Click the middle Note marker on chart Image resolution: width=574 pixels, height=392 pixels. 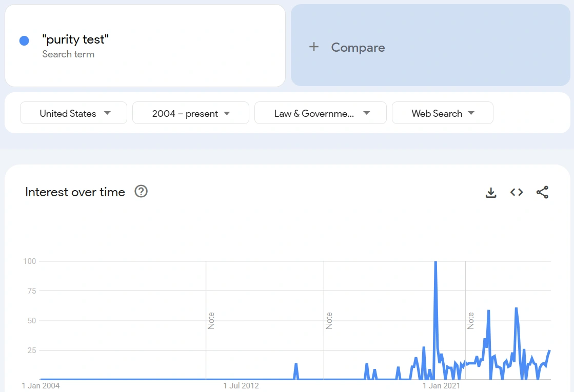[x=329, y=320]
